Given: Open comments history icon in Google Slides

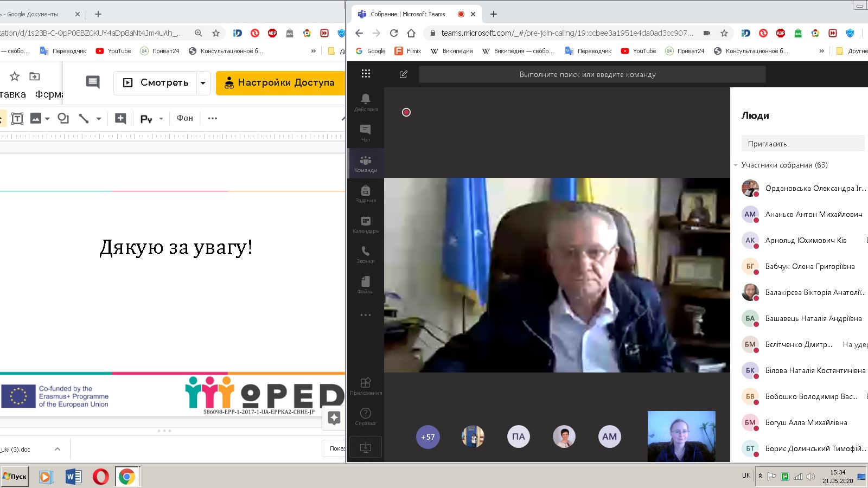Looking at the screenshot, I should point(93,82).
